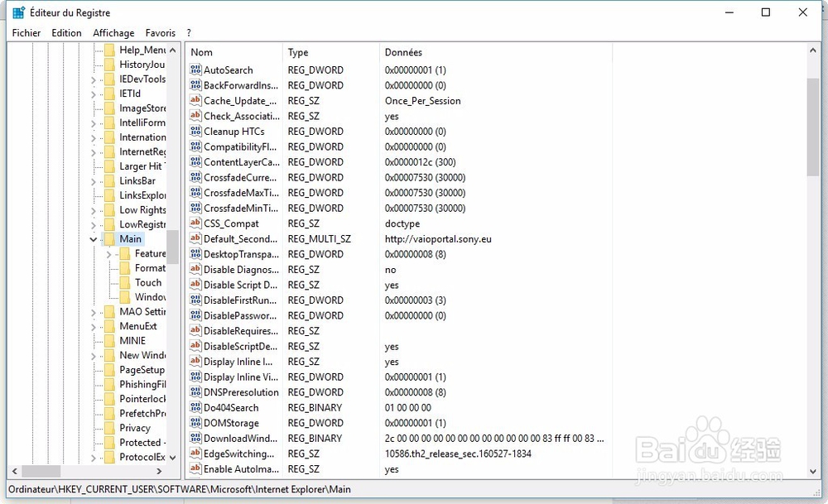Screen dimensions: 828x504
Task: Click the LinksBar folder icon
Action: click(109, 181)
